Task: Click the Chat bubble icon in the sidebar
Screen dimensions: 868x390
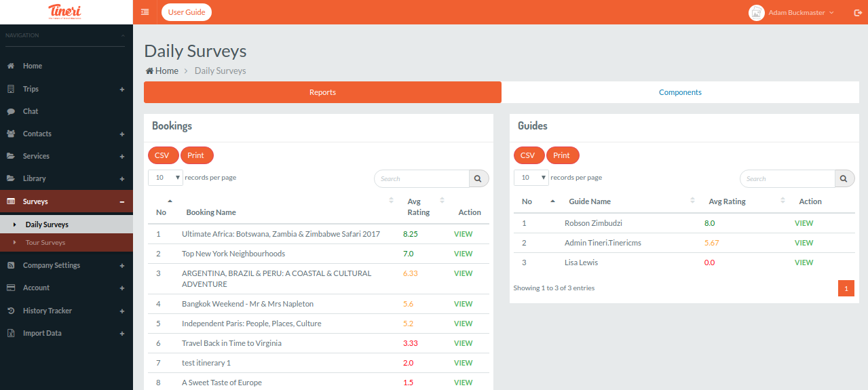Action: click(x=11, y=111)
